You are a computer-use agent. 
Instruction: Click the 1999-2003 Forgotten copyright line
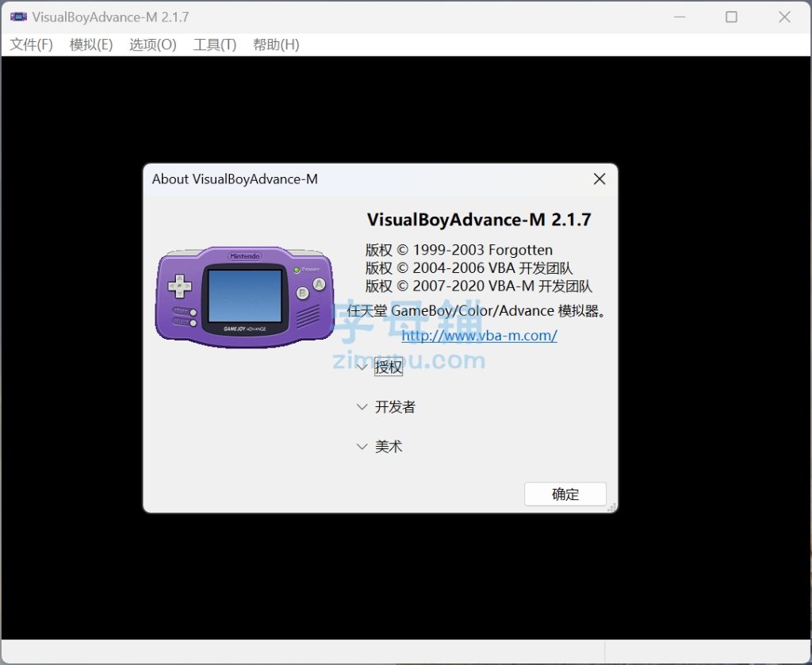click(x=459, y=250)
